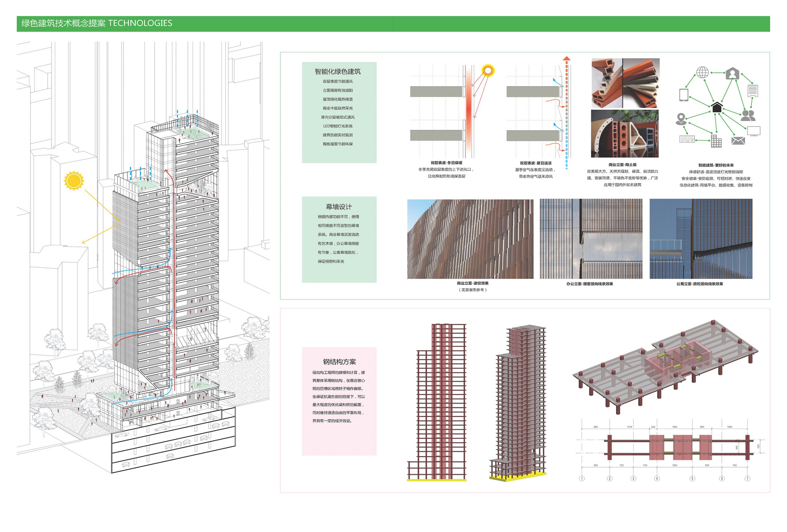Open the 公寓立面 blue glass facade photo
The width and height of the screenshot is (787, 532).
click(701, 239)
